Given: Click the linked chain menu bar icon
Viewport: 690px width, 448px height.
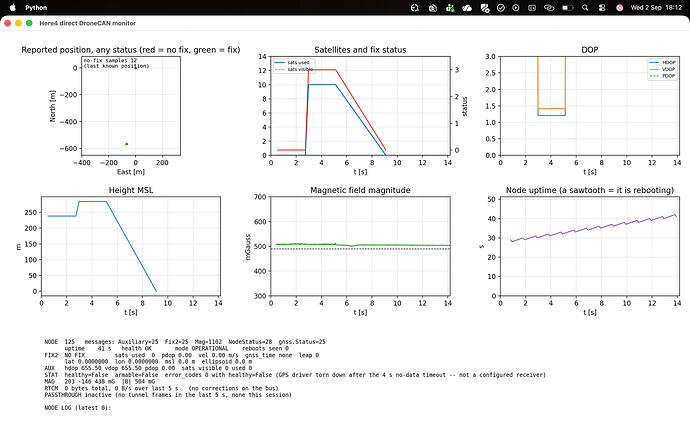Looking at the screenshot, I should point(549,7).
